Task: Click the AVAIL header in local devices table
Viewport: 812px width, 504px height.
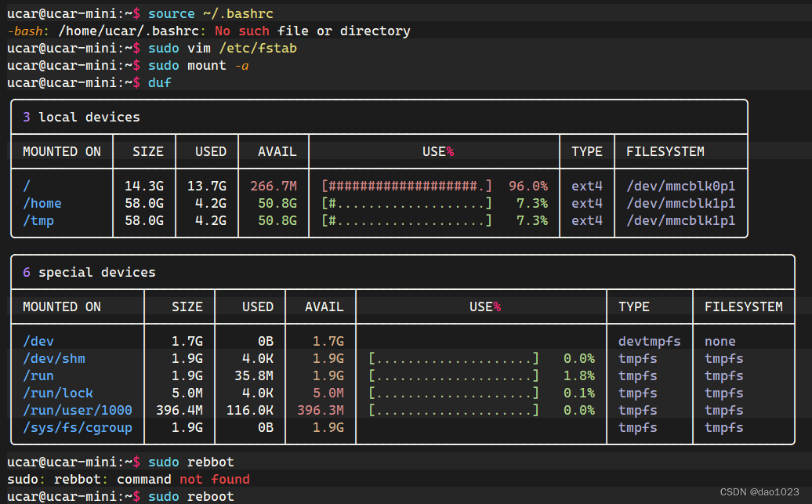Action: point(277,152)
